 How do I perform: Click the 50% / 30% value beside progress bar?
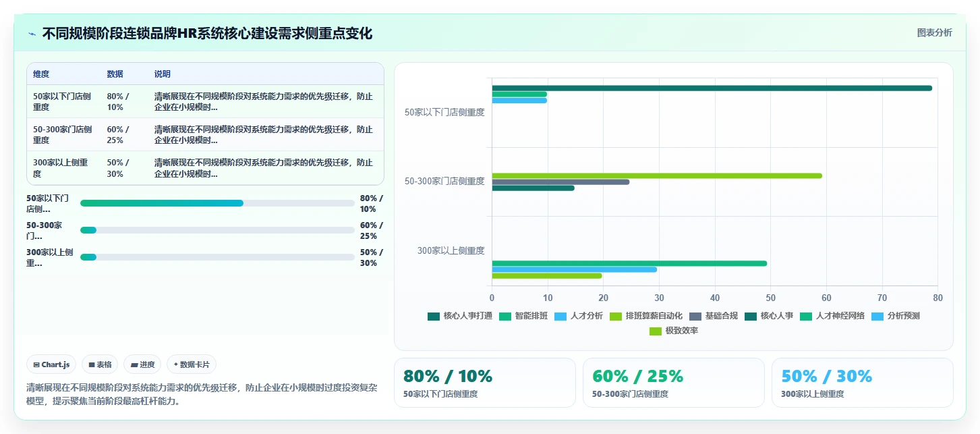(x=372, y=258)
